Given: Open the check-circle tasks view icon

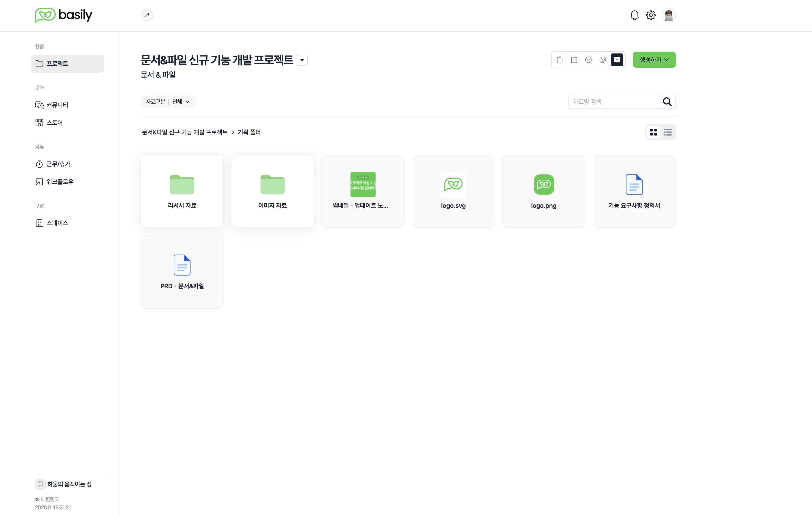Looking at the screenshot, I should coord(588,60).
